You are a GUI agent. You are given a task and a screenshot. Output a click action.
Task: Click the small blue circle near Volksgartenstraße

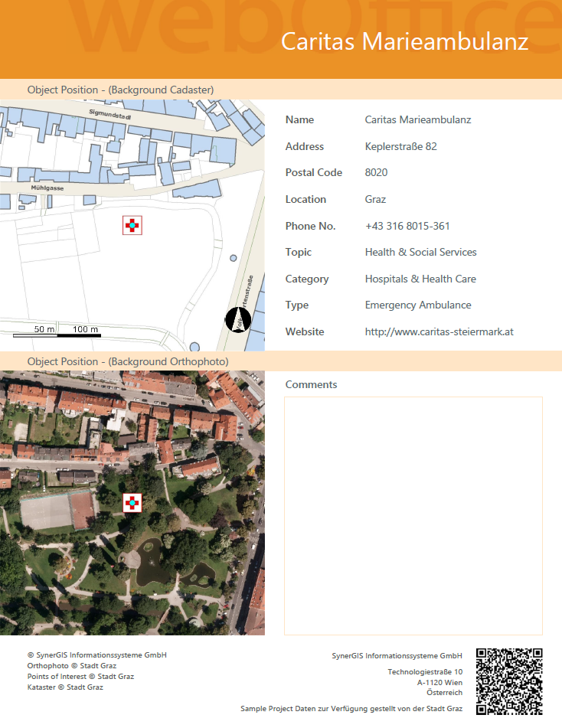[233, 258]
